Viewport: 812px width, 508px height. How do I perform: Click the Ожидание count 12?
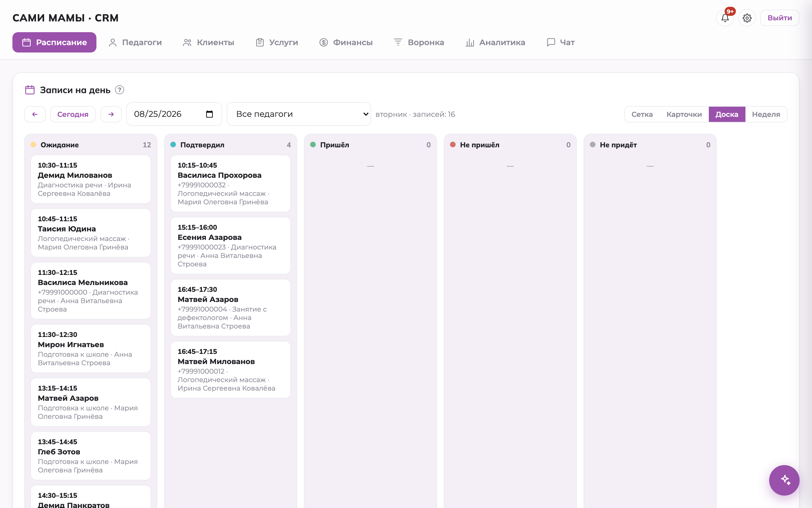pyautogui.click(x=147, y=145)
